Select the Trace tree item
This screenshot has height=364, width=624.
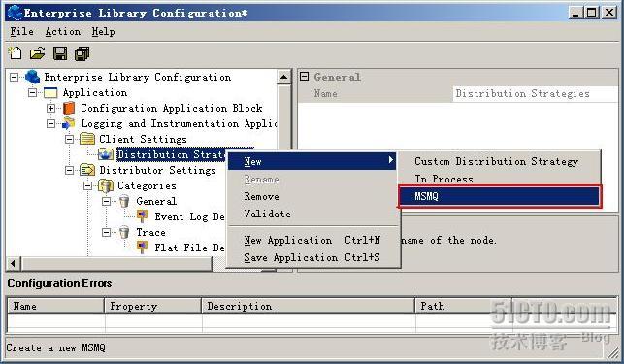tap(150, 232)
